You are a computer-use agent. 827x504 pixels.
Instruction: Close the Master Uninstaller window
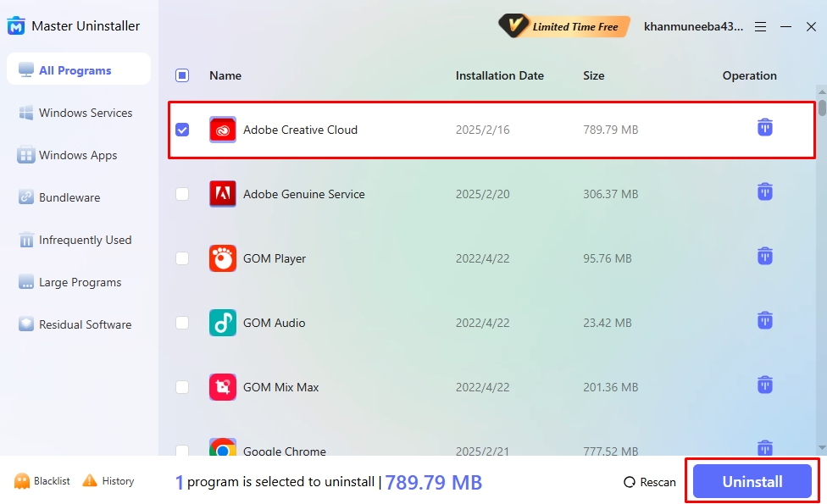click(811, 26)
